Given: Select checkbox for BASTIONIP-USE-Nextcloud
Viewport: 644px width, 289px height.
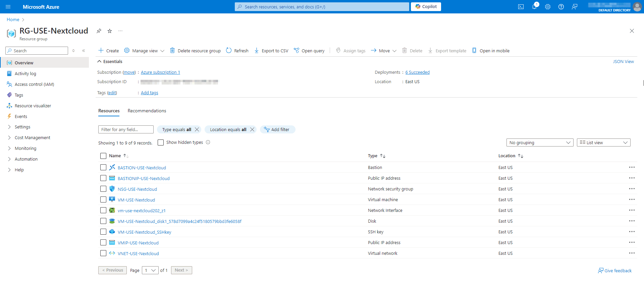Looking at the screenshot, I should (103, 178).
